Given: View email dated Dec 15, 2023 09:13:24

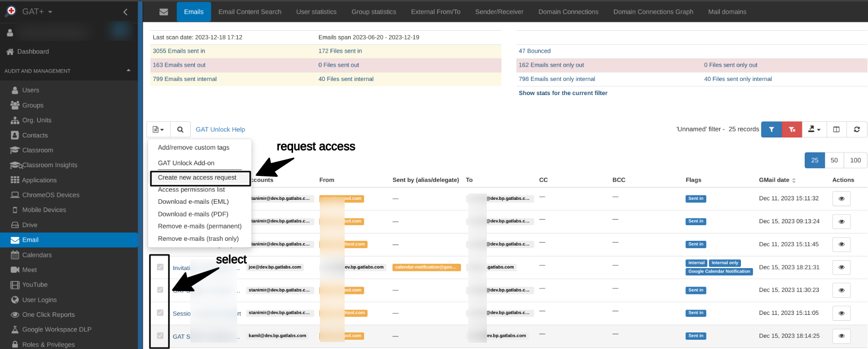Looking at the screenshot, I should click(x=841, y=222).
